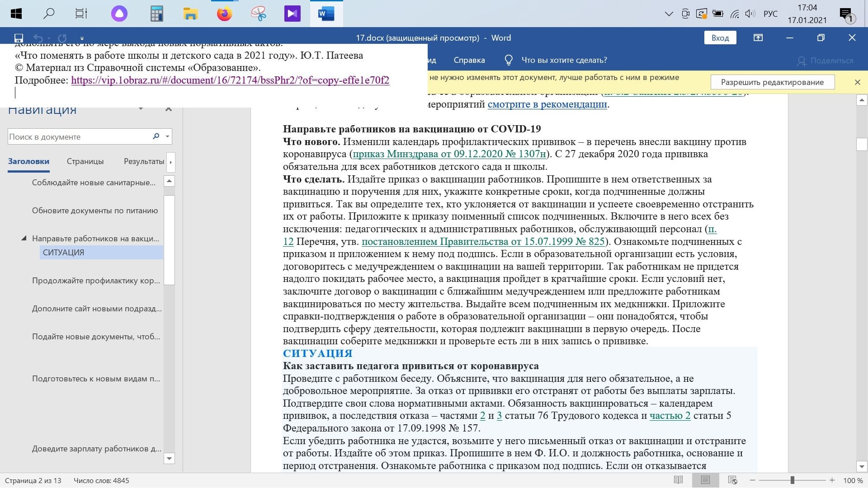Open the постановлением Правительства от 15.07.1999 link
The height and width of the screenshot is (488, 868).
[x=483, y=241]
